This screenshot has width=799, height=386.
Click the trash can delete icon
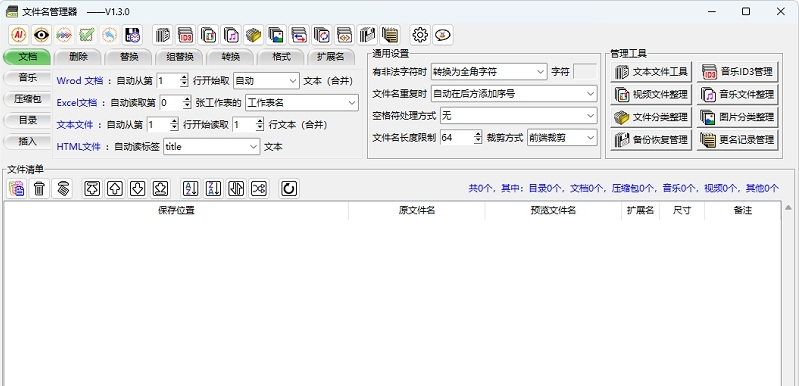click(x=39, y=189)
